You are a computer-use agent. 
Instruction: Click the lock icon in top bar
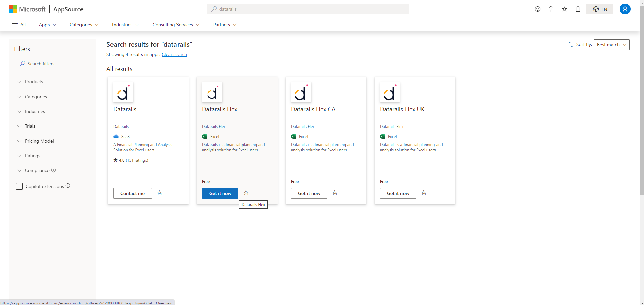(x=578, y=9)
